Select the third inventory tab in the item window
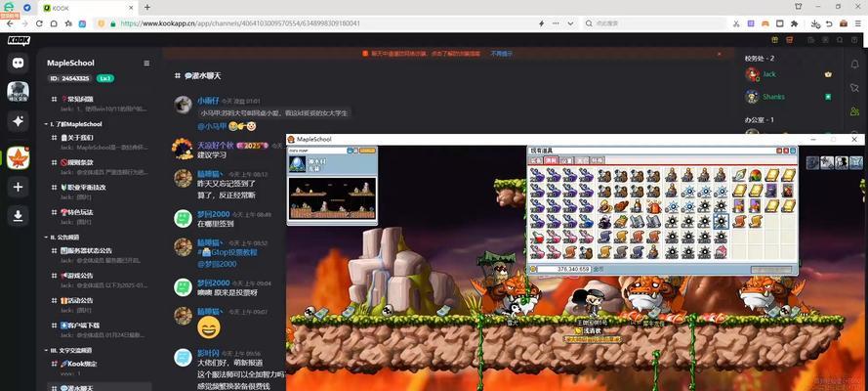Viewport: 868px width, 391px height. 567,160
